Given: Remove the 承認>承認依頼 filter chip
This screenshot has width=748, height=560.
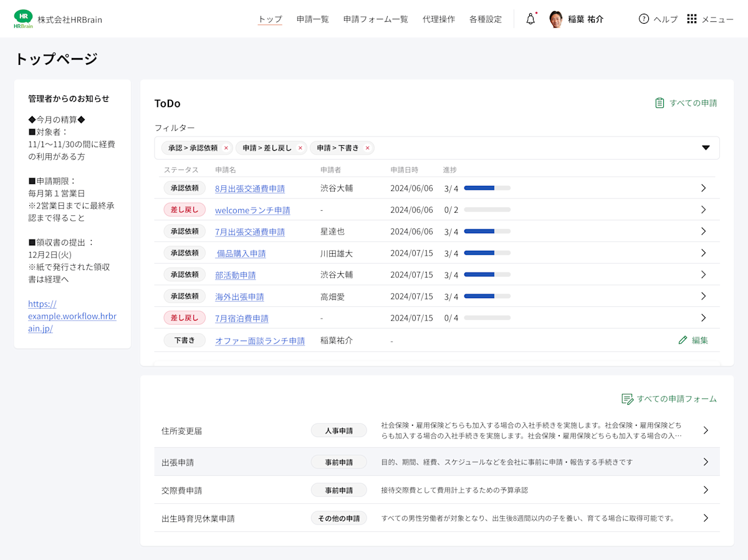Looking at the screenshot, I should point(226,148).
